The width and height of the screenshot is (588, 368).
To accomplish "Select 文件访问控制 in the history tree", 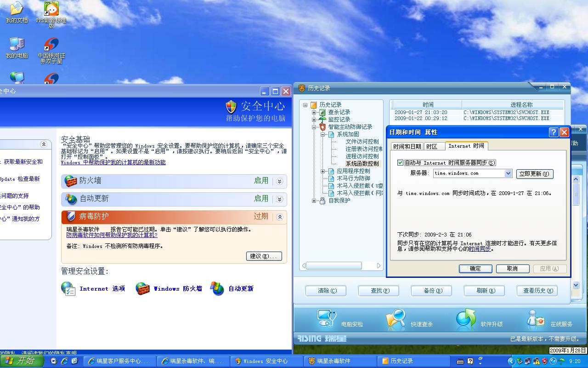I will click(x=362, y=142).
